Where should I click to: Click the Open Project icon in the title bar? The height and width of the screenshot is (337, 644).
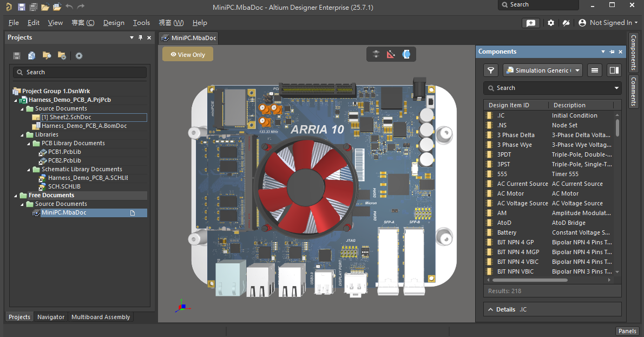pos(57,7)
